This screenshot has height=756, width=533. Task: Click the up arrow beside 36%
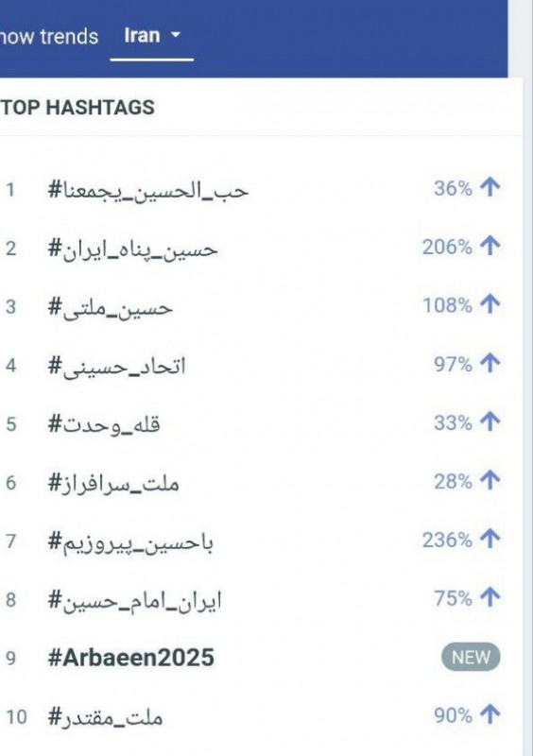tap(490, 187)
